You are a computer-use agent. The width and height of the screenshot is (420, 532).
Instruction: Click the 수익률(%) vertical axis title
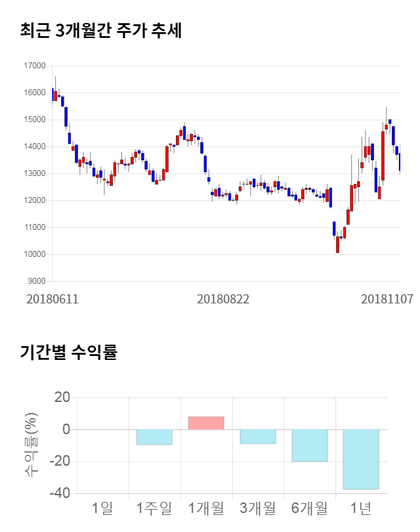[x=31, y=445]
